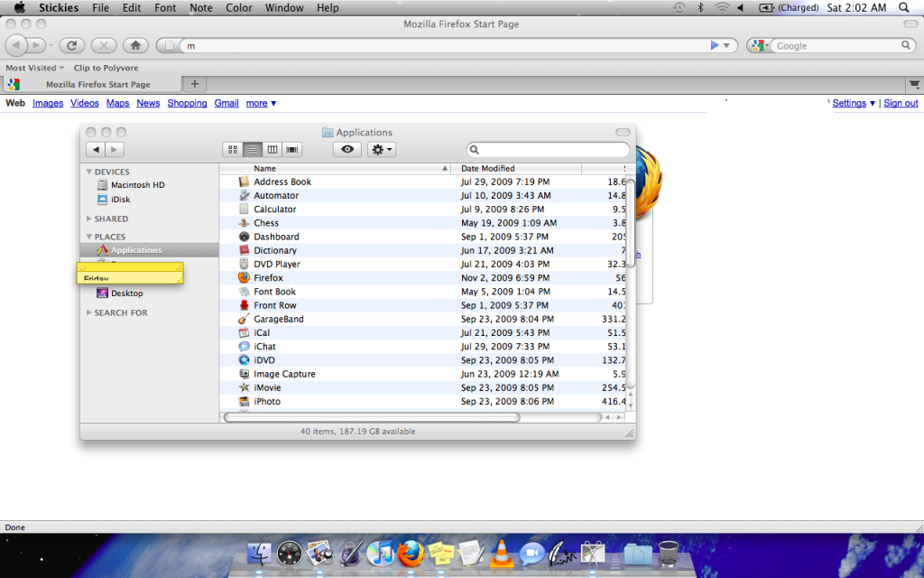Open the URL bar history dropdown arrow
The height and width of the screenshot is (578, 924).
click(726, 45)
